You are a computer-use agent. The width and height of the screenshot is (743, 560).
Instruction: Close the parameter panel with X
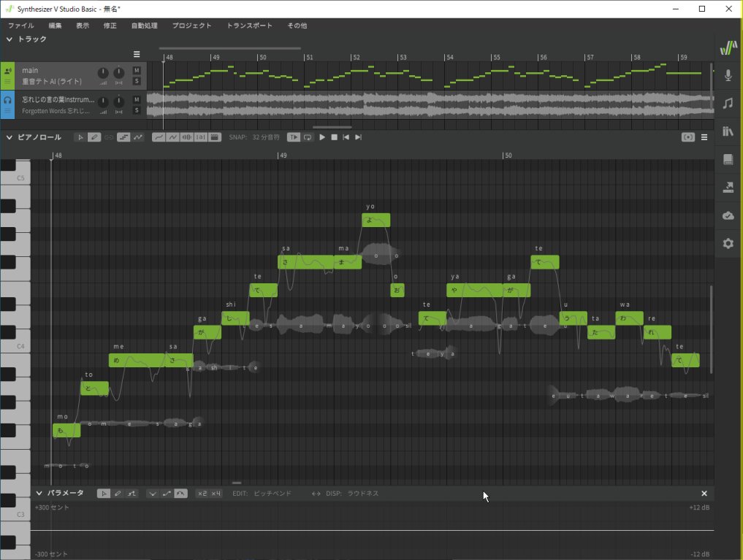[704, 494]
